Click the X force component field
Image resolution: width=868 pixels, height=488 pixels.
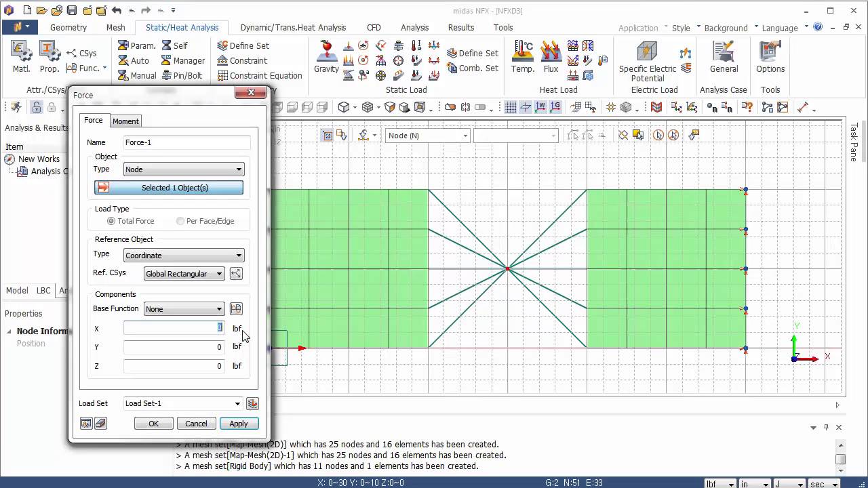point(174,328)
